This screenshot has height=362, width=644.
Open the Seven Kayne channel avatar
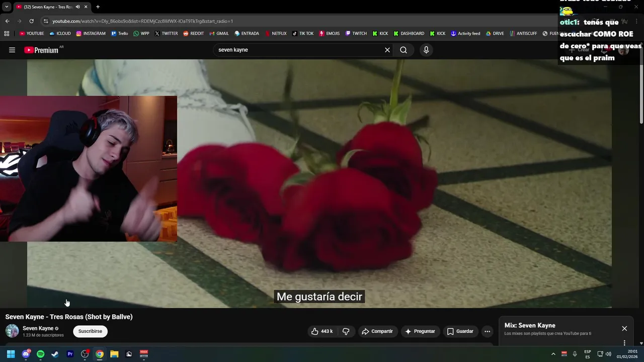click(x=12, y=331)
